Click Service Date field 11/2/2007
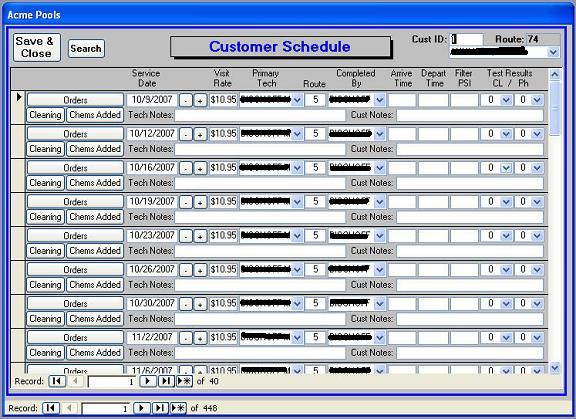This screenshot has width=576, height=419. 152,337
